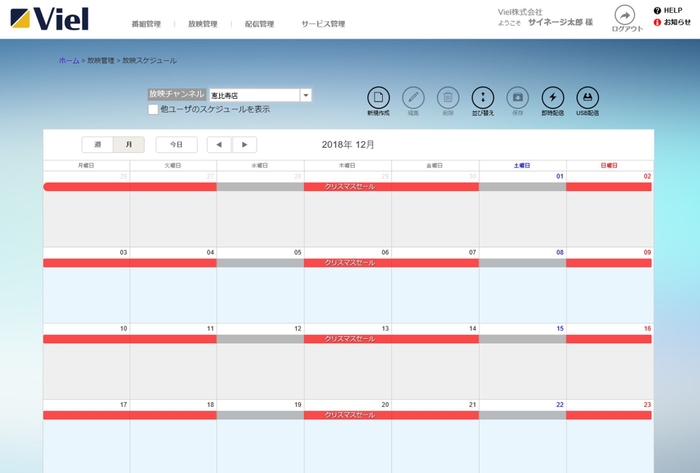Open HELP in the top right
This screenshot has height=473, width=700.
point(670,10)
